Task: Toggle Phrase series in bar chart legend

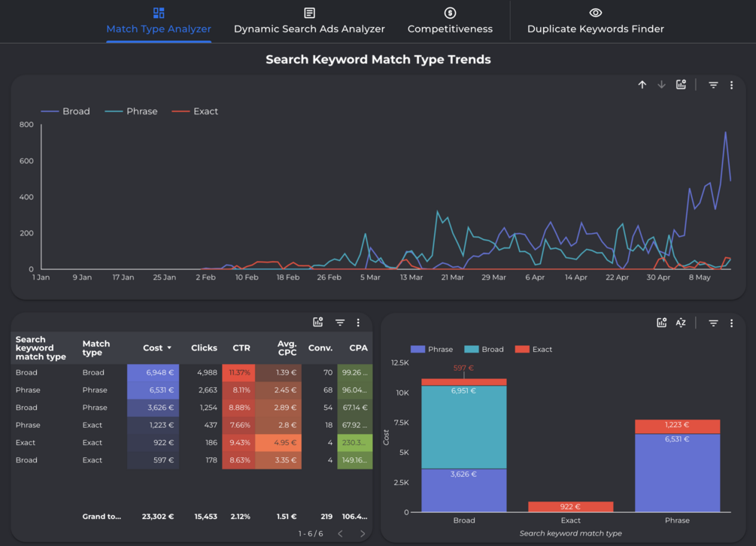Action: (432, 350)
